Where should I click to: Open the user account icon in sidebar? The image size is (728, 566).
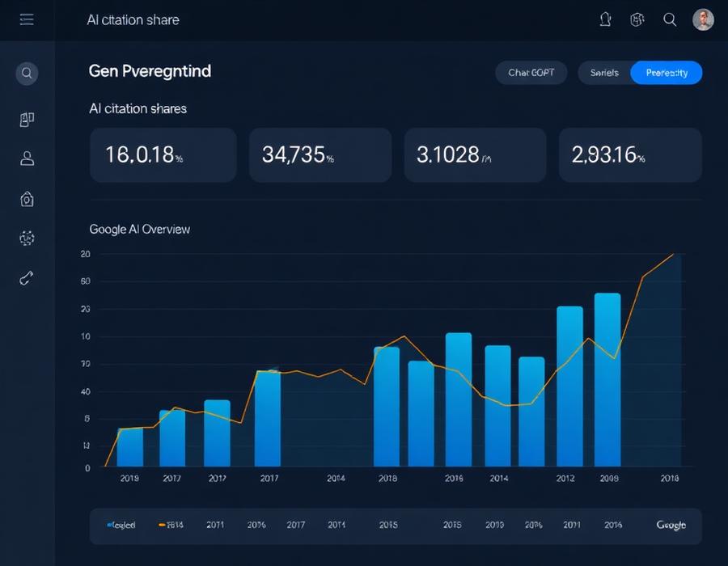click(x=27, y=158)
